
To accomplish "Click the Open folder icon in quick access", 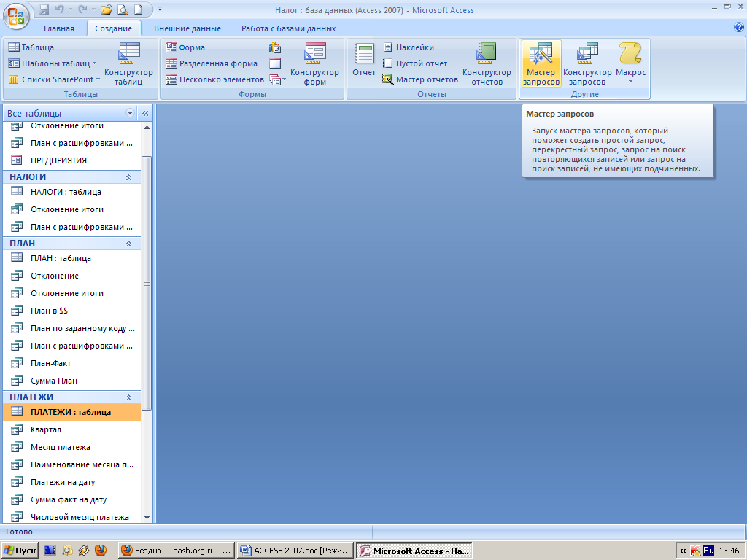I will point(107,9).
